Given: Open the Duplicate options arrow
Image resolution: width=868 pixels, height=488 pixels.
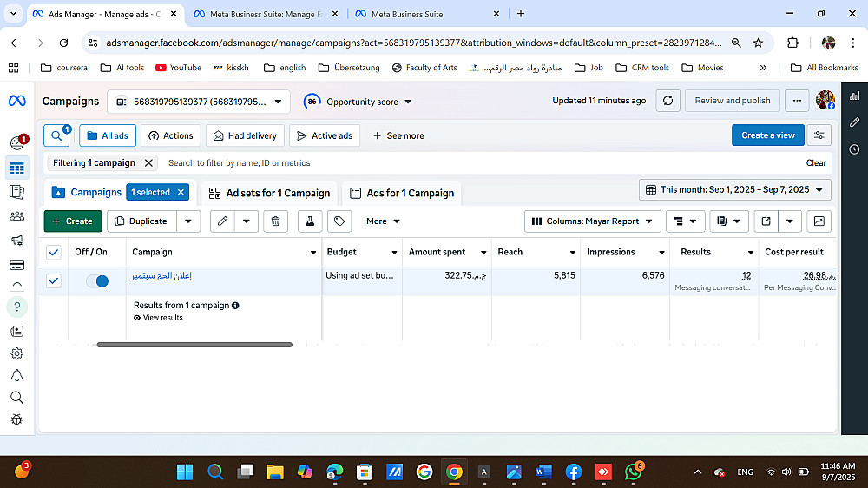Looking at the screenshot, I should pos(188,221).
